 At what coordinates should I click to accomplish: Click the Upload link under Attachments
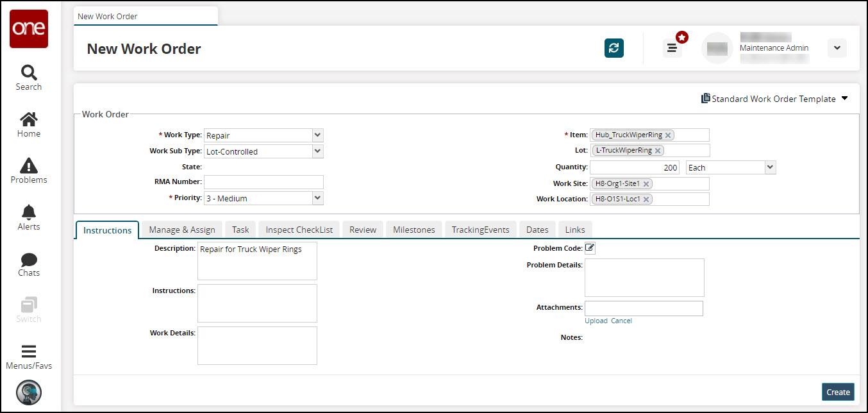click(596, 321)
